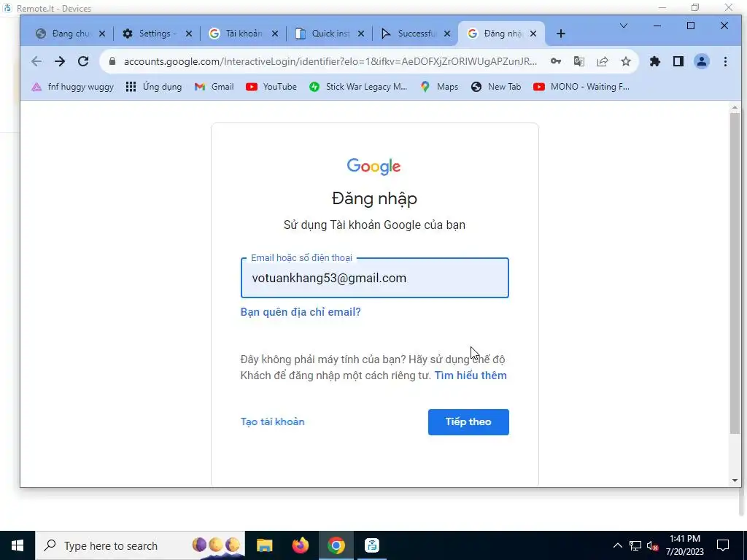Open the taskbar clock and date

pos(684,545)
